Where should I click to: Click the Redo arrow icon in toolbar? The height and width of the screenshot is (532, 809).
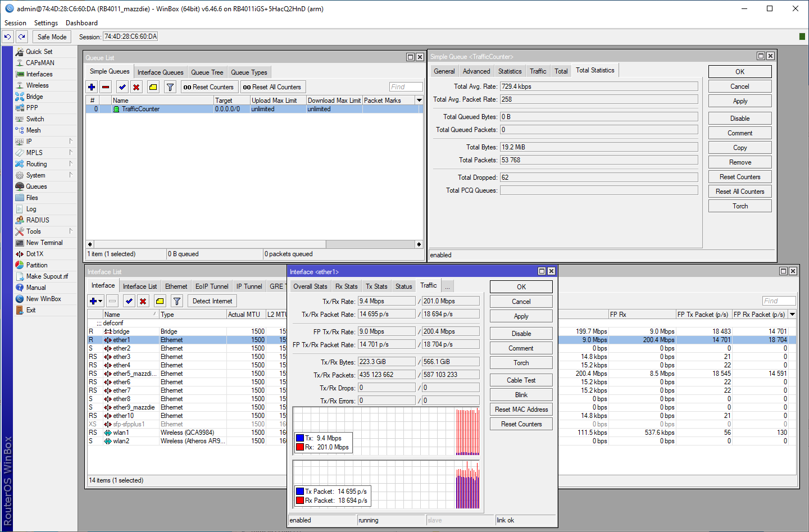22,37
